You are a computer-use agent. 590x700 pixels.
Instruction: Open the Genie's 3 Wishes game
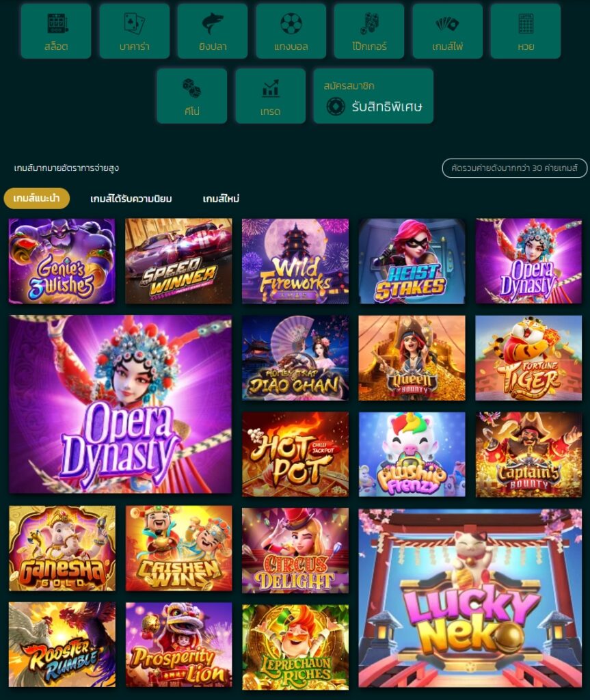coord(62,261)
